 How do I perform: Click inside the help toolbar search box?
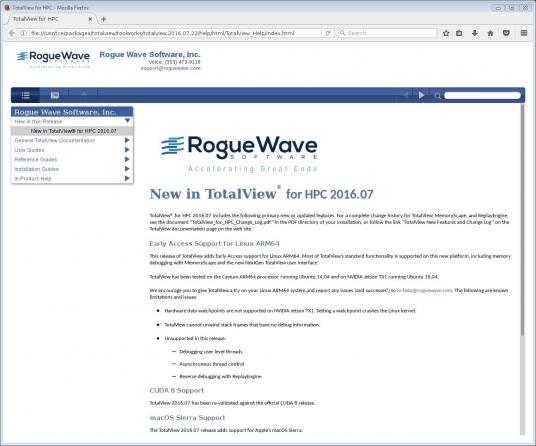click(482, 96)
